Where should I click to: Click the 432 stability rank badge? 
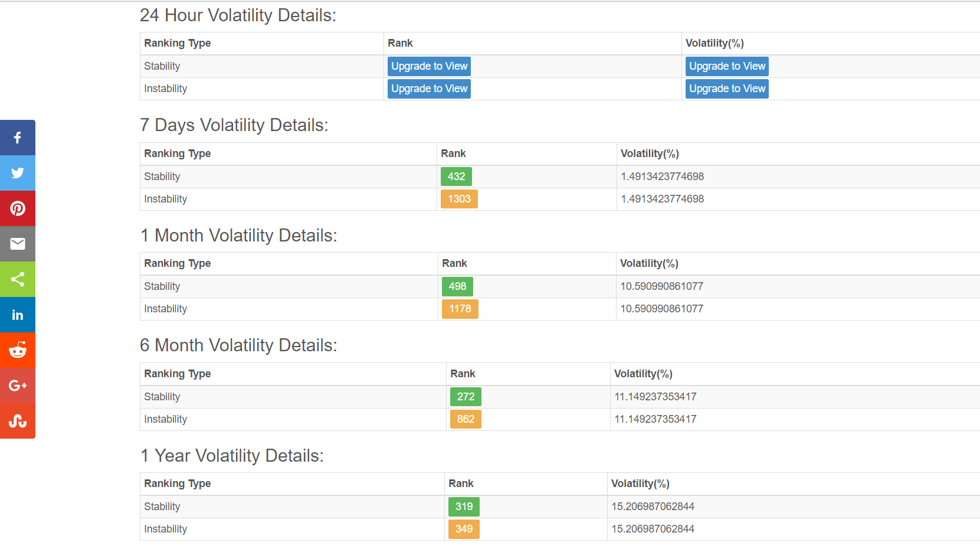click(456, 177)
